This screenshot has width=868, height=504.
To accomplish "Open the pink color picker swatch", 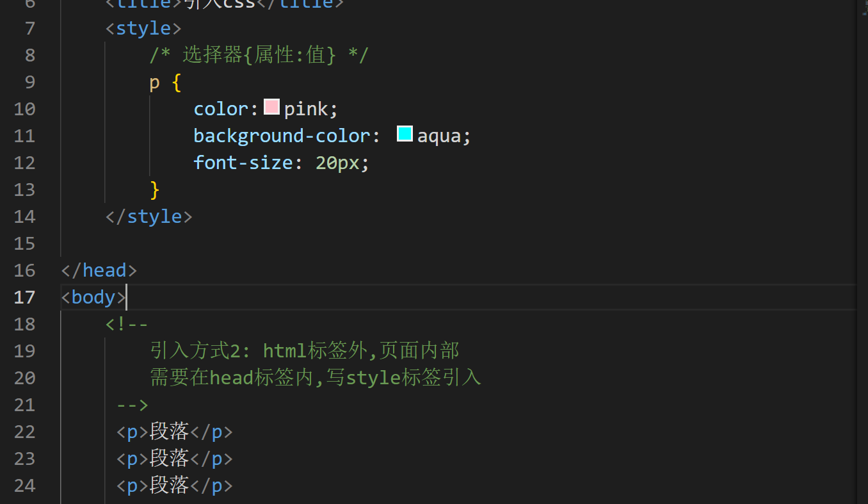I will coord(271,107).
